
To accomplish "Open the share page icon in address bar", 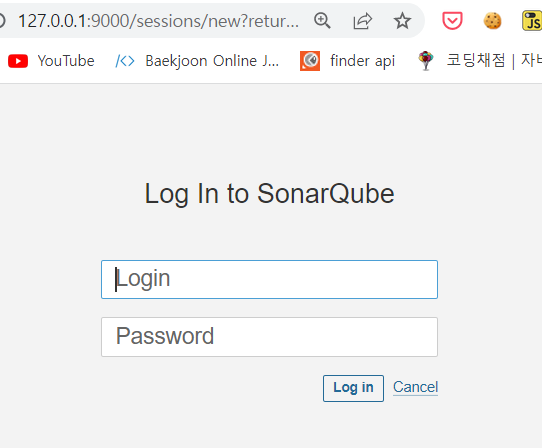I will [362, 21].
